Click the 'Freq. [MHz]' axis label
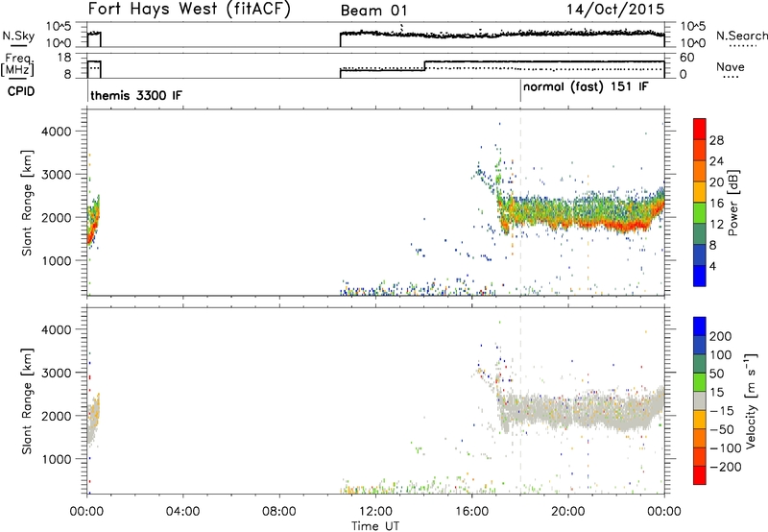 click(18, 64)
